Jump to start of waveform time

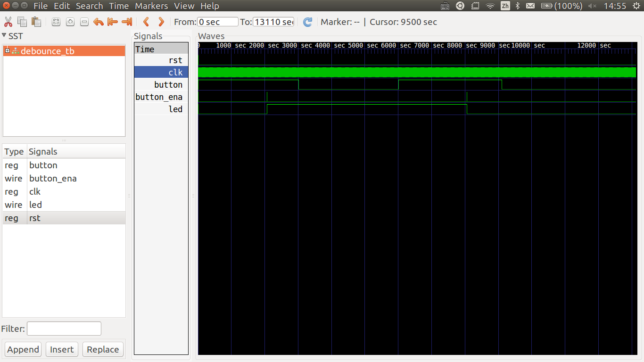(112, 22)
